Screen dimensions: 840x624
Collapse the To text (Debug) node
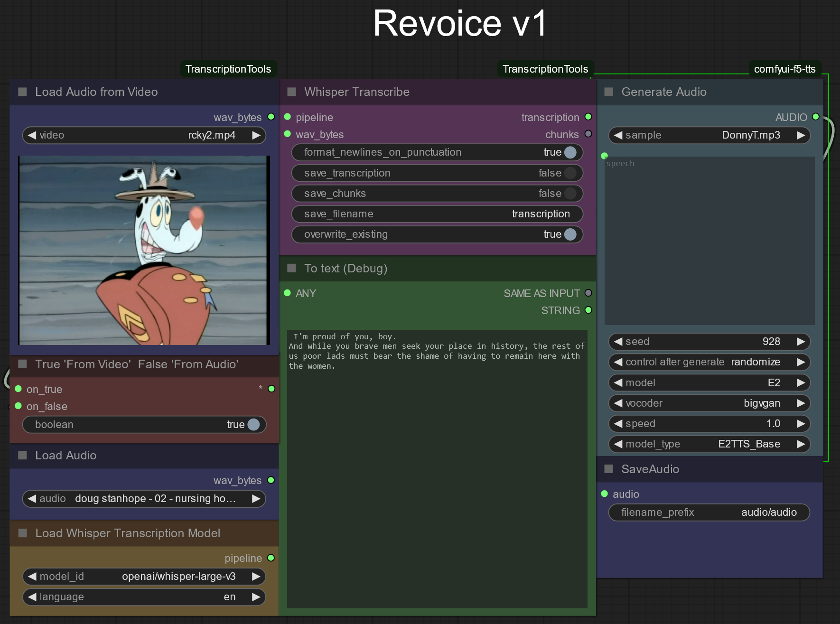(x=292, y=268)
